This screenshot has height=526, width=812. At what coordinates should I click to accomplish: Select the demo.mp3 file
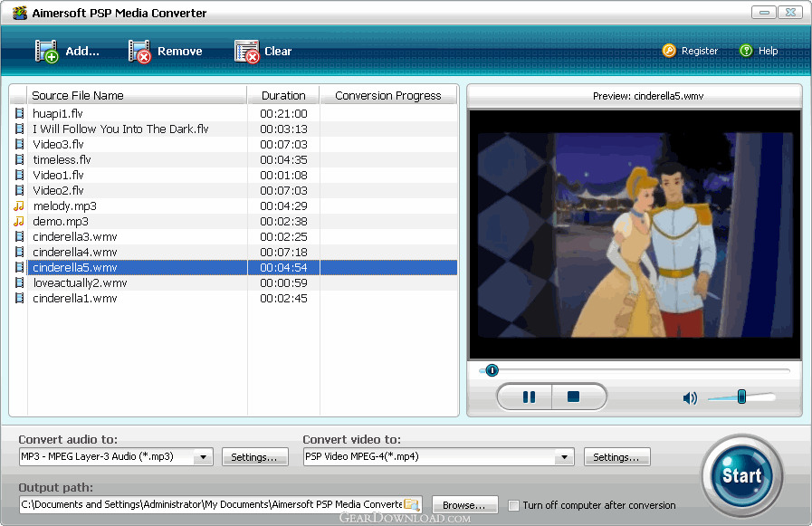click(x=233, y=222)
